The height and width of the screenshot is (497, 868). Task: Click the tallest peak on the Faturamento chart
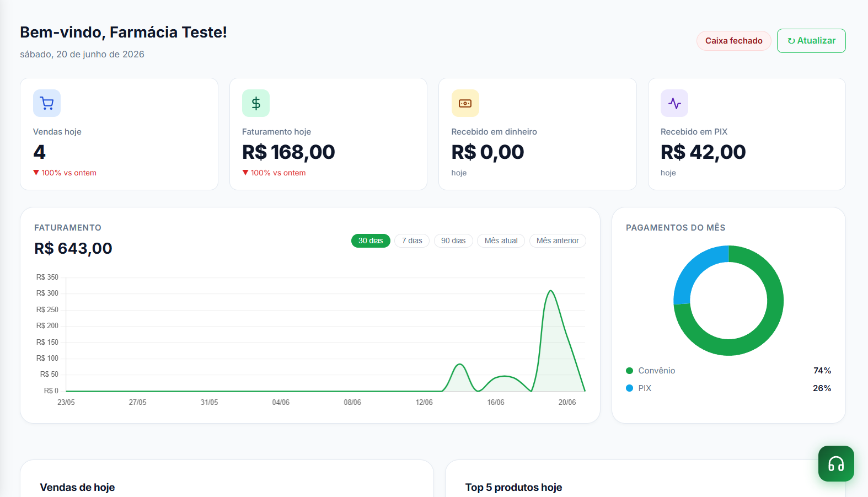click(x=550, y=291)
